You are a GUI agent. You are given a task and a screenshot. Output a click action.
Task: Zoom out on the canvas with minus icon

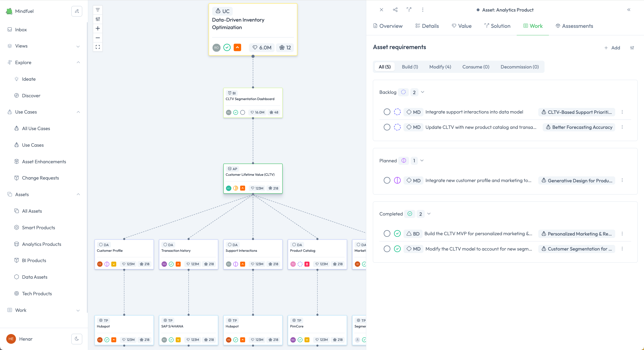98,38
